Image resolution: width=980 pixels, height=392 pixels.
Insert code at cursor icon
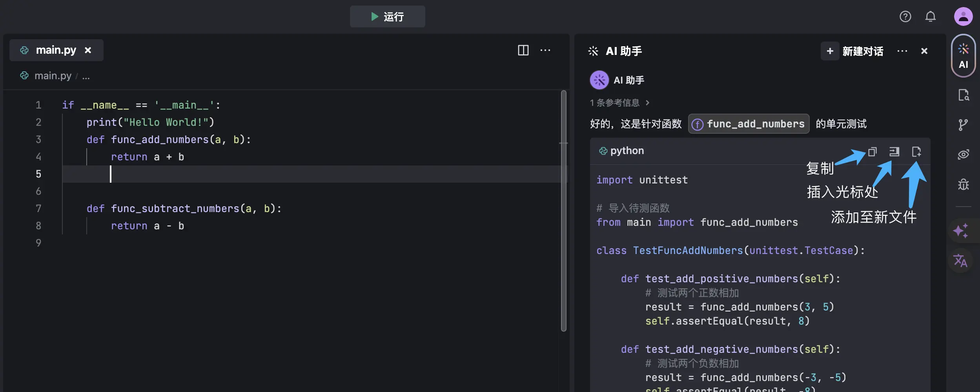[x=894, y=152]
